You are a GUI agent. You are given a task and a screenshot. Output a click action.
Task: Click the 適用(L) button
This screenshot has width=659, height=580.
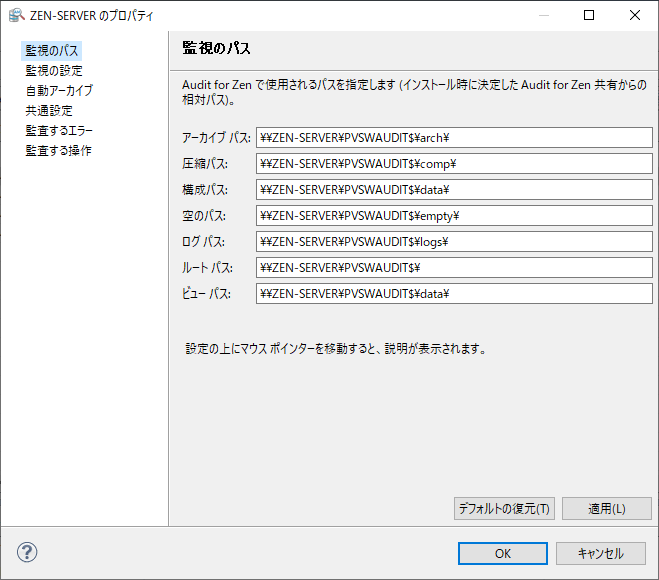(606, 508)
